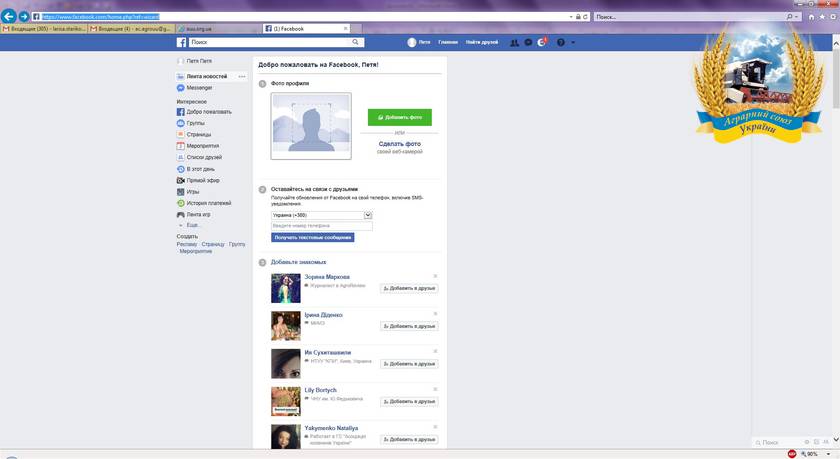
Task: Open Добро пожаловать in the sidebar
Action: [x=204, y=112]
